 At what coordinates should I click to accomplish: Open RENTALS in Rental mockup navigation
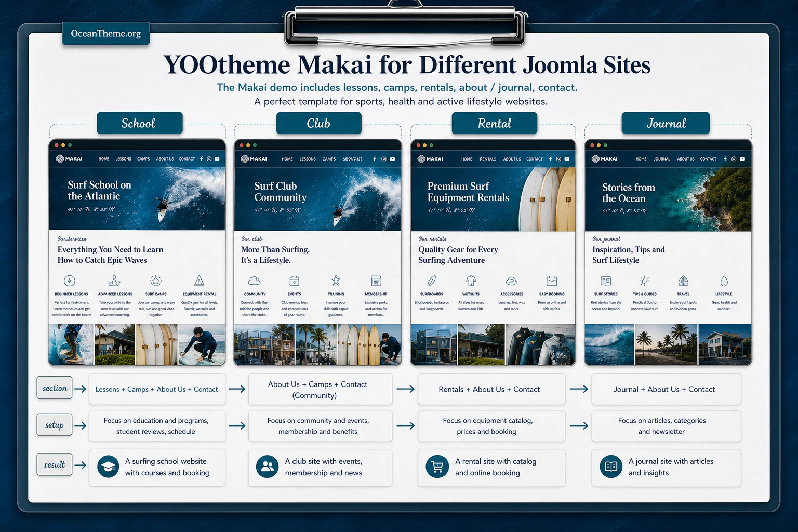488,159
